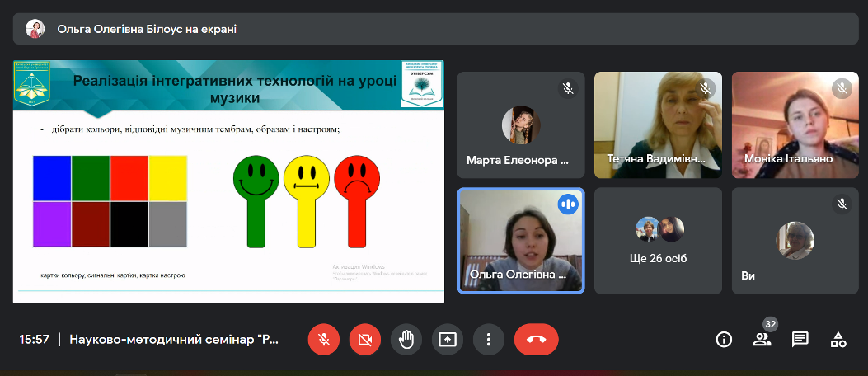The image size is (868, 376).
Task: Click the presenter avatar in the top banner
Action: pos(35,29)
